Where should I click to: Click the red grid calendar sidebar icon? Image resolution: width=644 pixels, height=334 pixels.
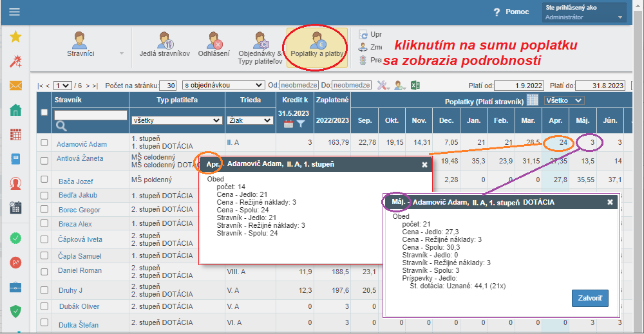point(15,135)
